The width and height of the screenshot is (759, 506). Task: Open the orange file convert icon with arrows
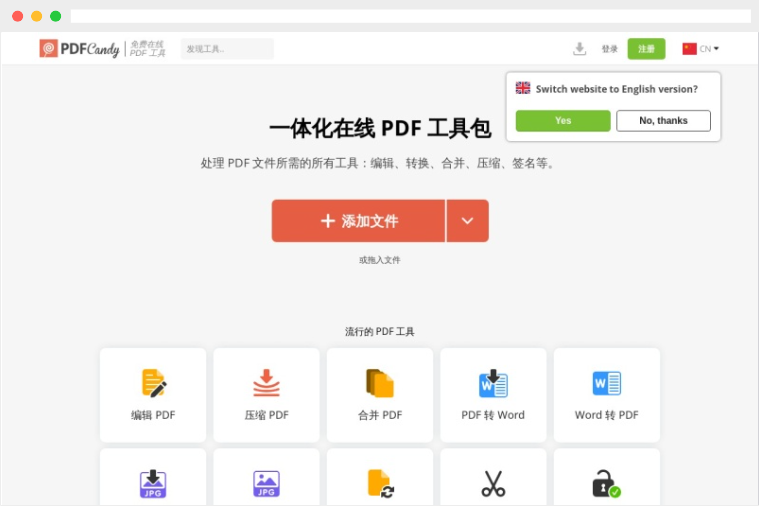(380, 484)
